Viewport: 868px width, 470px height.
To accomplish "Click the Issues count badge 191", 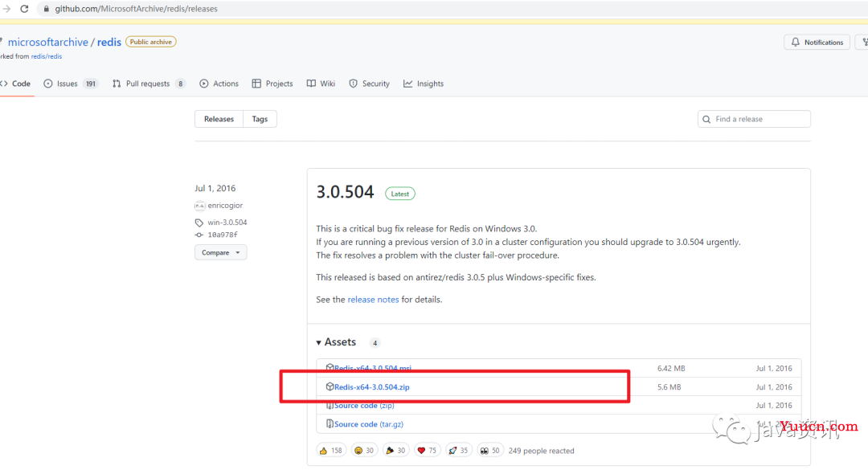I will [x=91, y=84].
